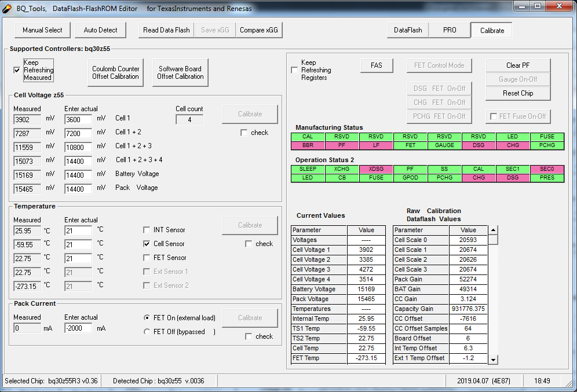Screen dimensions: 577x392
Task: Click the time 18:49 in status bar
Action: [x=542, y=381]
